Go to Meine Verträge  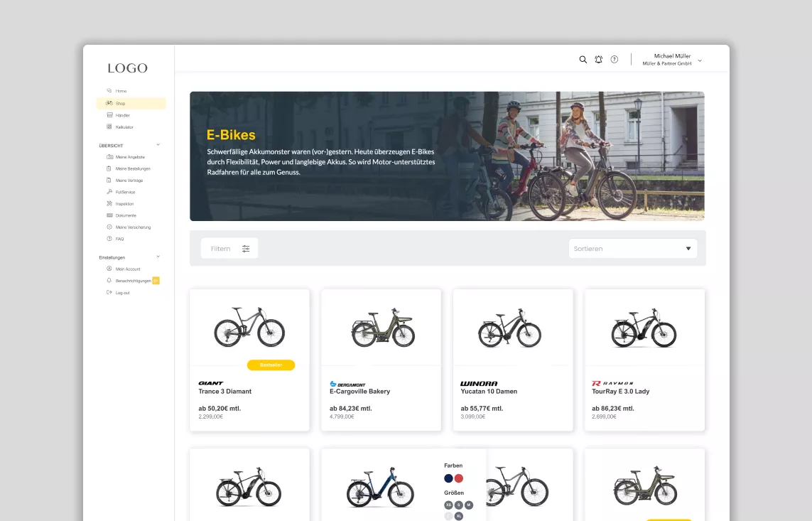pyautogui.click(x=129, y=181)
